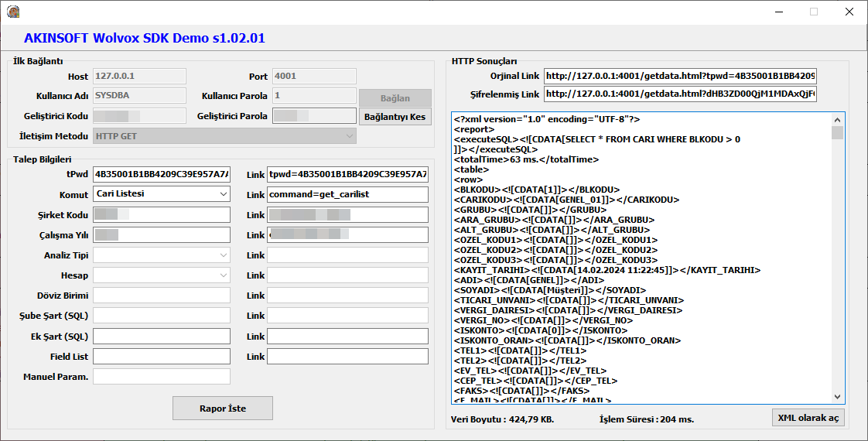This screenshot has height=441, width=868.
Task: Click the Şirket Kodu input field
Action: 162,214
